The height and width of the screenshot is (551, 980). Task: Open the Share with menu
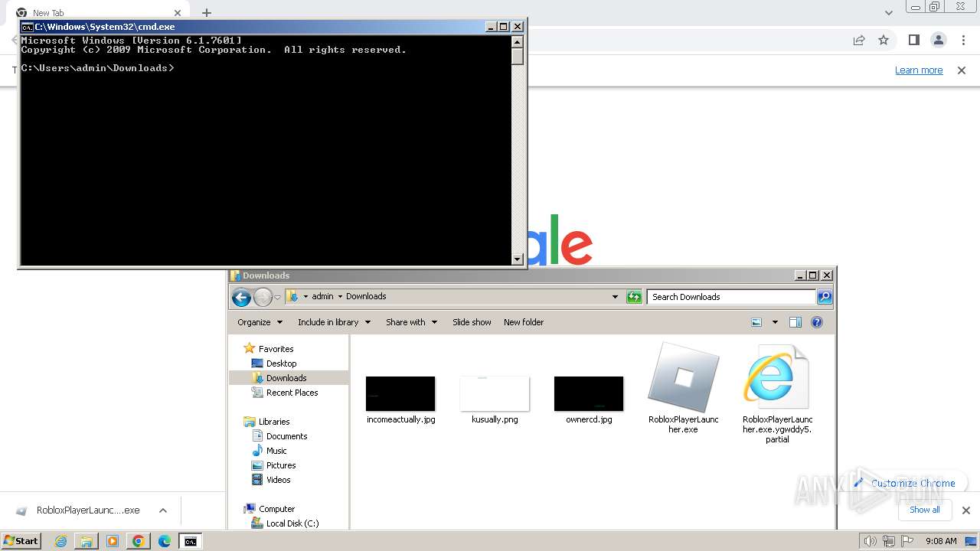[411, 322]
